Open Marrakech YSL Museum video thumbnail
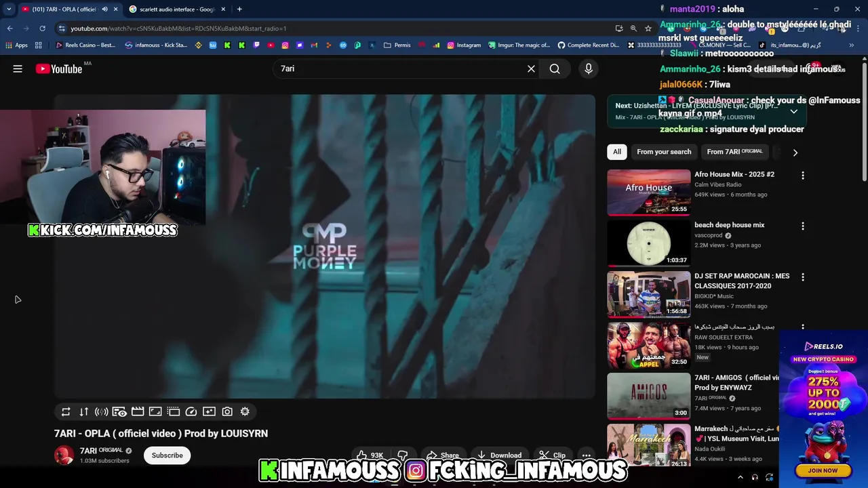This screenshot has width=868, height=488. [649, 447]
